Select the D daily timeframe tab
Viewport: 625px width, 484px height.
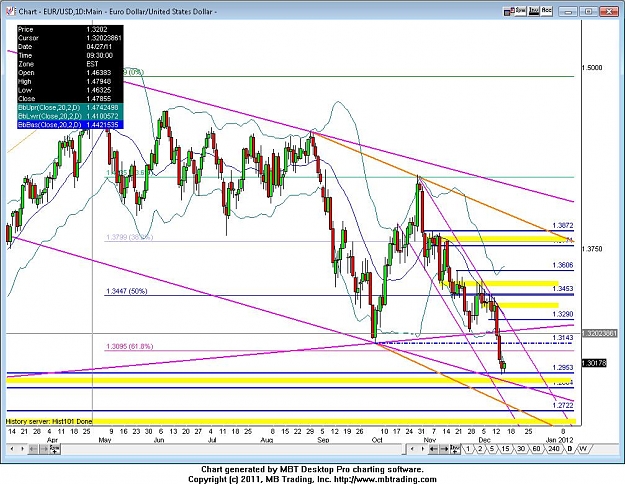[x=570, y=449]
